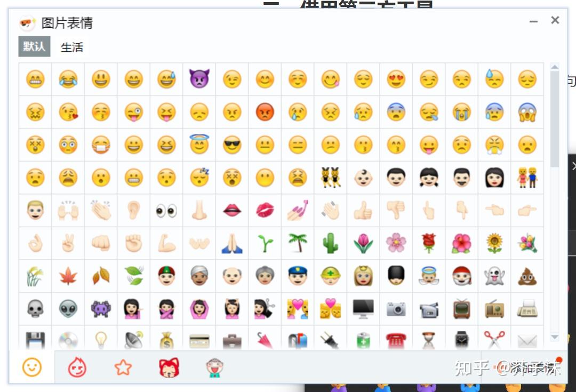Select the purple smiling devil emoji
Screen dimensions: 576x392
tap(199, 79)
